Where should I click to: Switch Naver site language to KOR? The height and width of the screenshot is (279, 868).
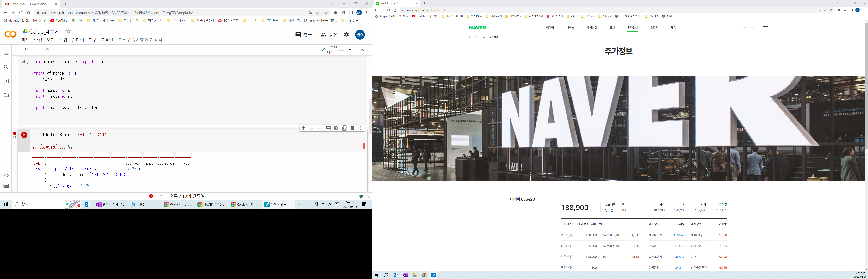coord(744,28)
